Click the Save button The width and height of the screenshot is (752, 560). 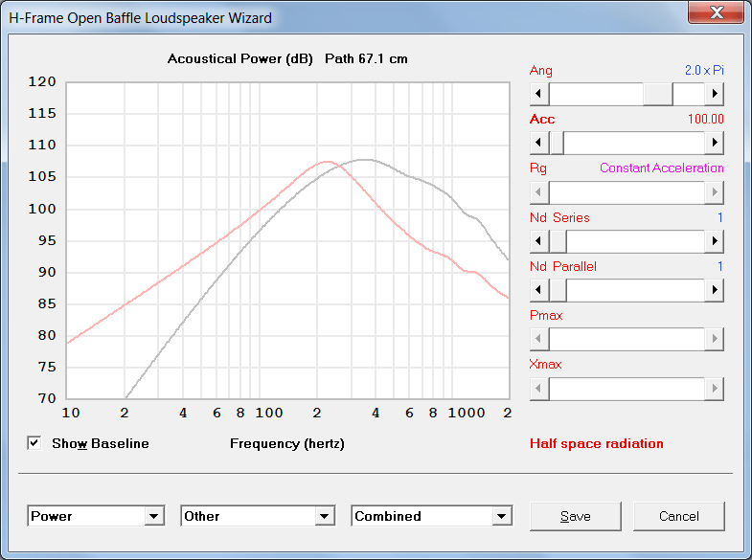(x=576, y=516)
